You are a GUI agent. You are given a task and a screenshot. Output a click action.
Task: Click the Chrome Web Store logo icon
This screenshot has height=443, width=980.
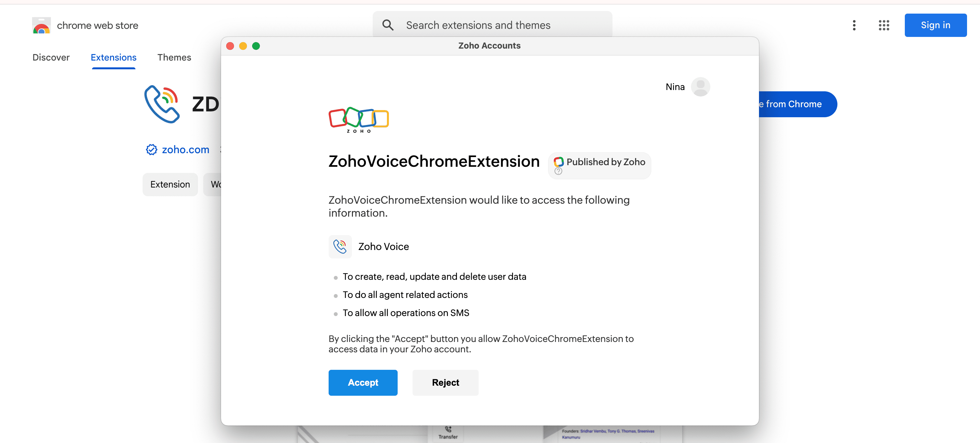click(41, 26)
